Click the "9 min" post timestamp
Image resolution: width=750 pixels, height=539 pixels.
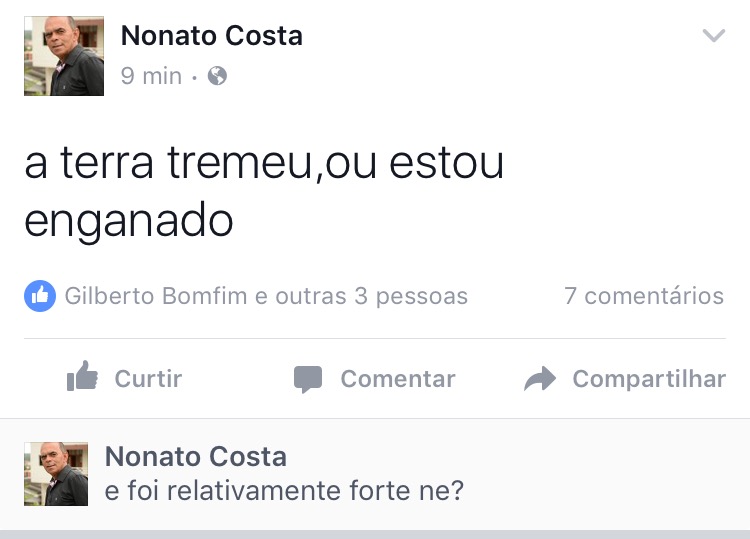[x=151, y=76]
